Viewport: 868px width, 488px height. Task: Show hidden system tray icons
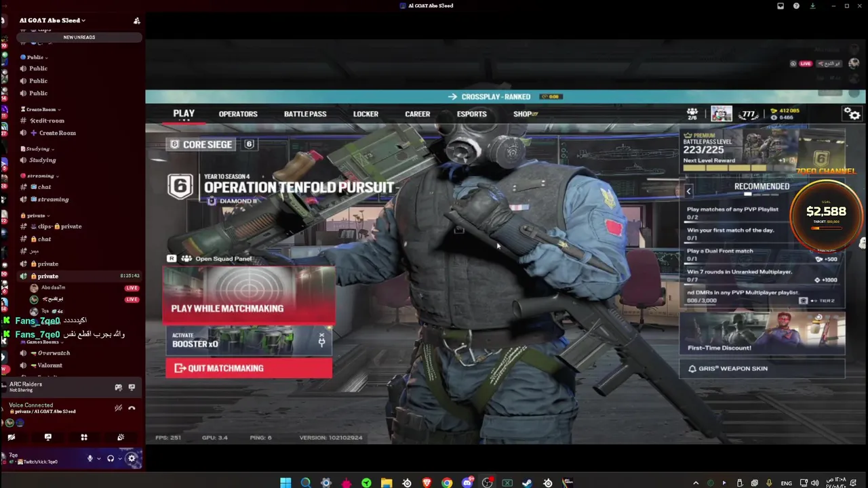(x=696, y=483)
